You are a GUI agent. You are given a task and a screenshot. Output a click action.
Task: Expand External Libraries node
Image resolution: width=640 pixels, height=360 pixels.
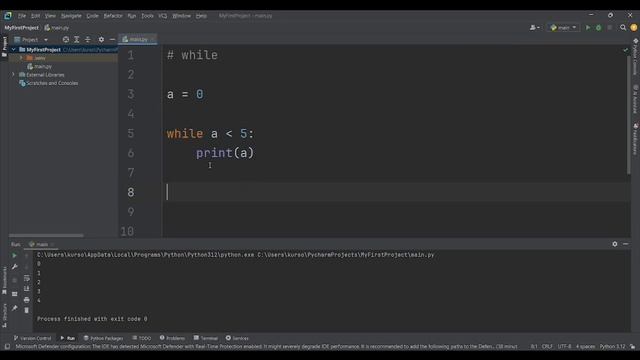click(x=13, y=75)
